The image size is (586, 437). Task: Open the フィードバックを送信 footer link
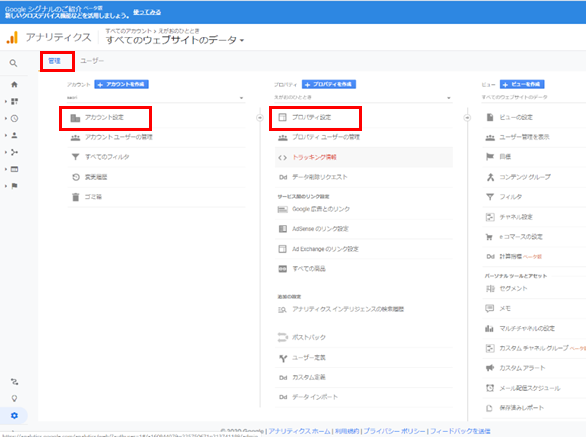460,431
